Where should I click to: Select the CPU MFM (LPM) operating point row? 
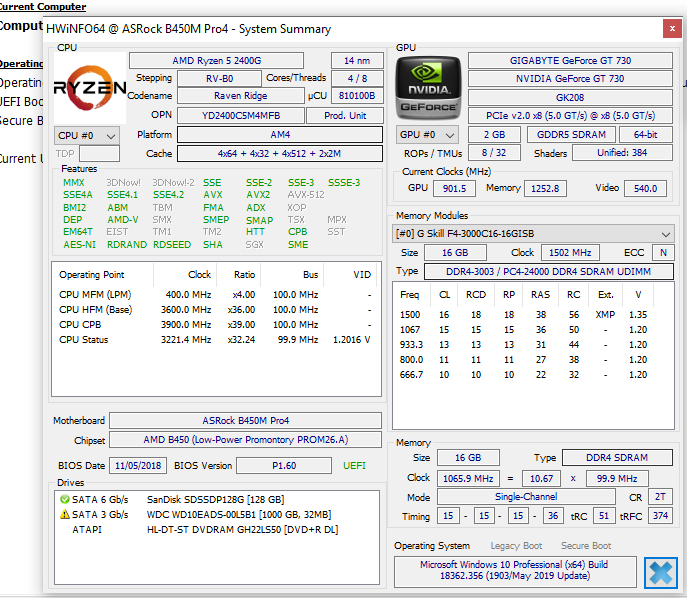pos(215,294)
